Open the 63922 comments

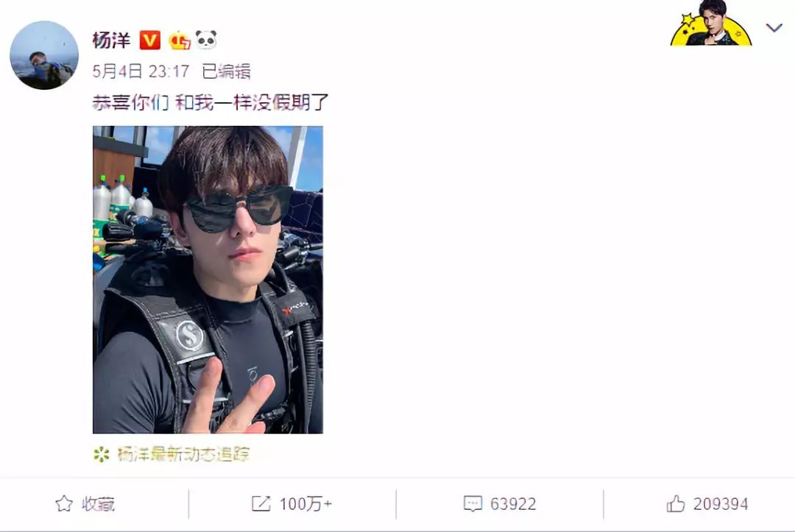click(x=513, y=504)
